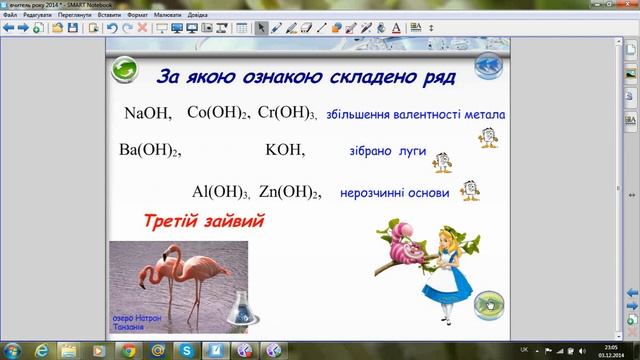Open Internet Explorer from the taskbar
The image size is (640, 360).
click(41, 351)
